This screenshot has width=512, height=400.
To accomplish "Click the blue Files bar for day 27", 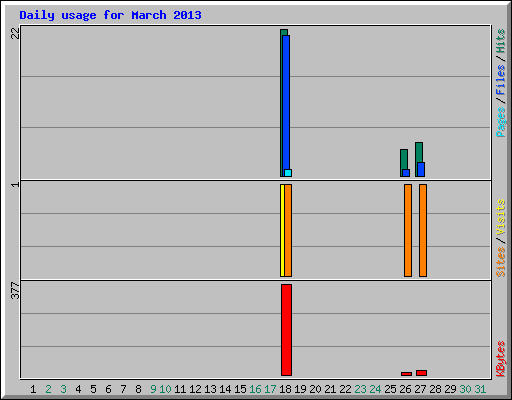I will [x=421, y=169].
